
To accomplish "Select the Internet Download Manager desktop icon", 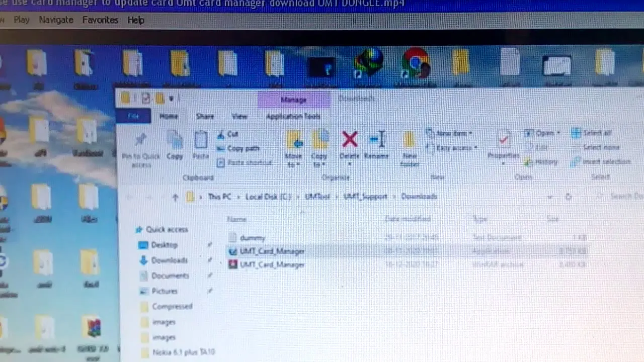I will click(369, 64).
